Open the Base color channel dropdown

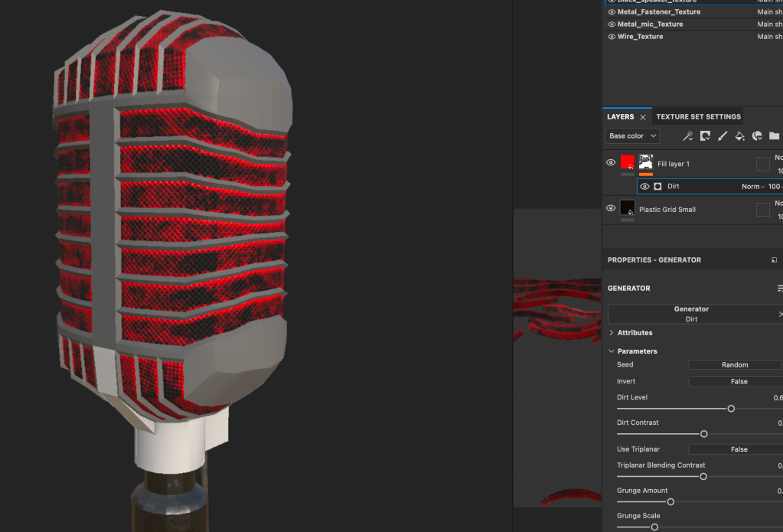coord(632,136)
